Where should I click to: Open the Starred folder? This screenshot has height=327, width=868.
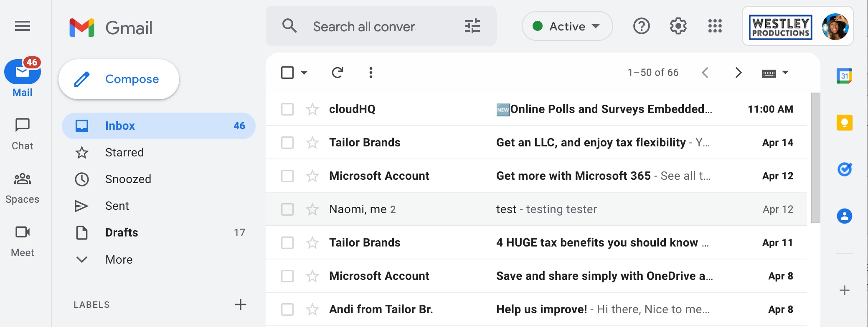coord(159,153)
